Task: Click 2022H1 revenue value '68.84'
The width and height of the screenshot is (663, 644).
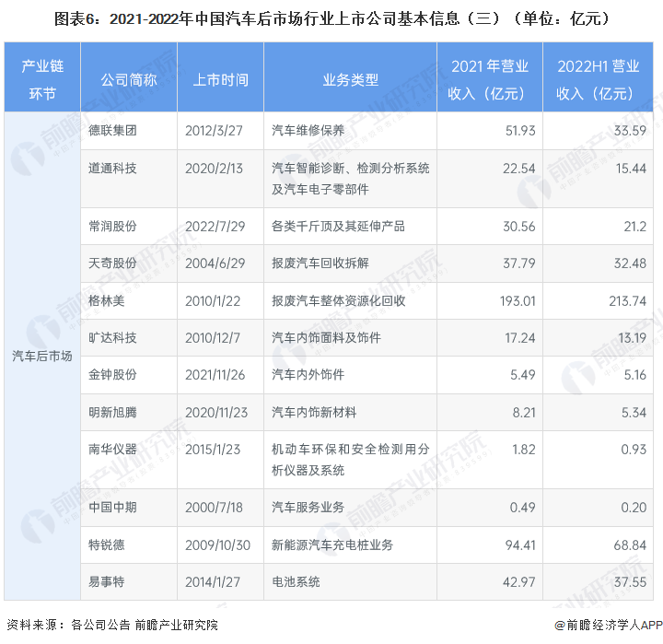Action: coord(630,544)
